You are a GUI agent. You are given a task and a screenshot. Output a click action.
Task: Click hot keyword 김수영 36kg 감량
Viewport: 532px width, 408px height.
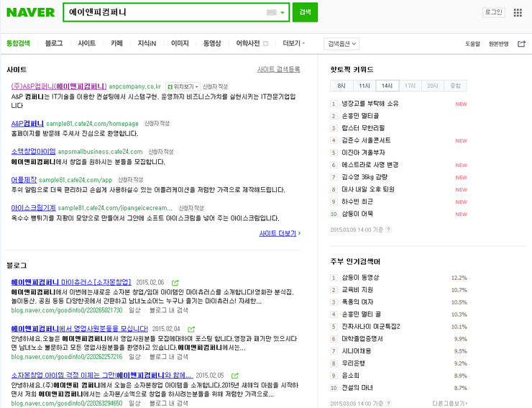(364, 177)
